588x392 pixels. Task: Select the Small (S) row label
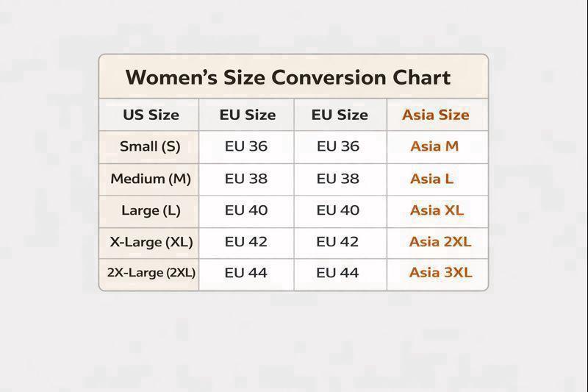pos(150,146)
